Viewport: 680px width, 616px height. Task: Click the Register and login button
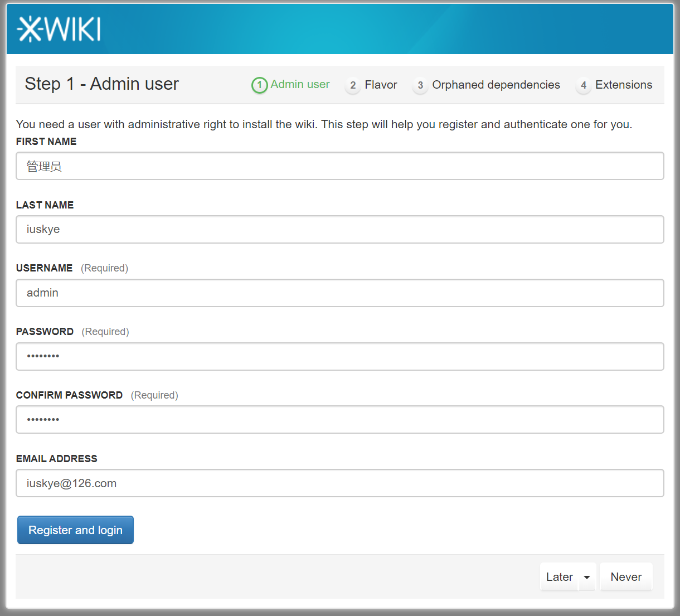75,530
